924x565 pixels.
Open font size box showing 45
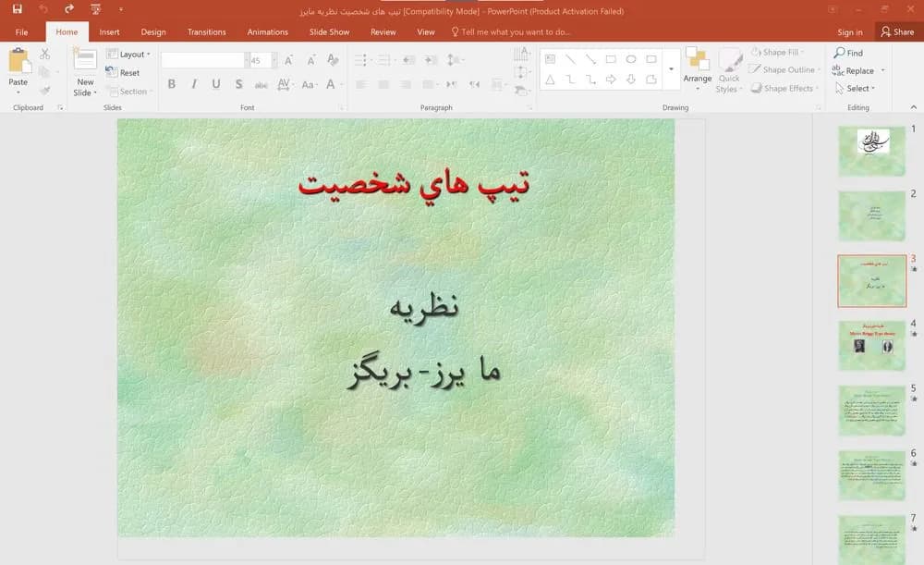(x=262, y=60)
